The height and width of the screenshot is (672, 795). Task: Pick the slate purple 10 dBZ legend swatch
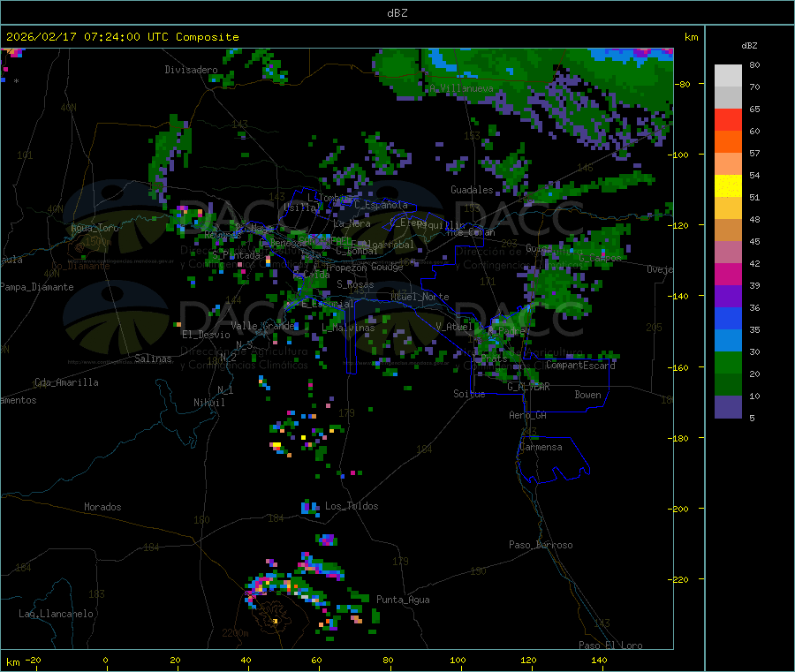click(728, 407)
